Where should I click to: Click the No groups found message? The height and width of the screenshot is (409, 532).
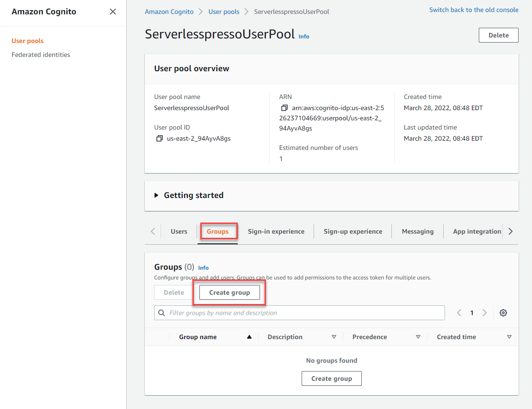click(x=332, y=360)
